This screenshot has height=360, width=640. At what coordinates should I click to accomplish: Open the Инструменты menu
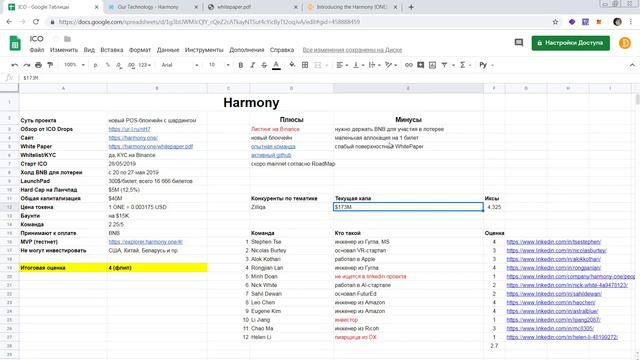pos(204,50)
